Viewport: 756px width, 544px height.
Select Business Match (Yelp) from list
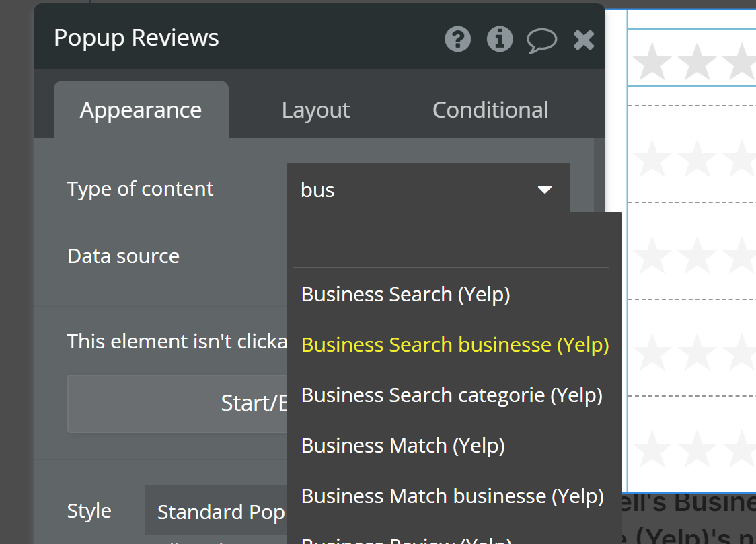403,446
